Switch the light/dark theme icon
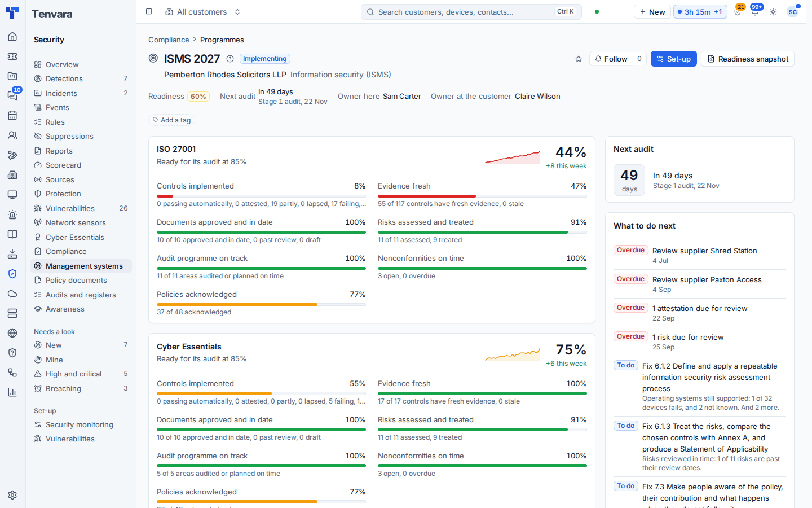812x508 pixels. tap(773, 12)
